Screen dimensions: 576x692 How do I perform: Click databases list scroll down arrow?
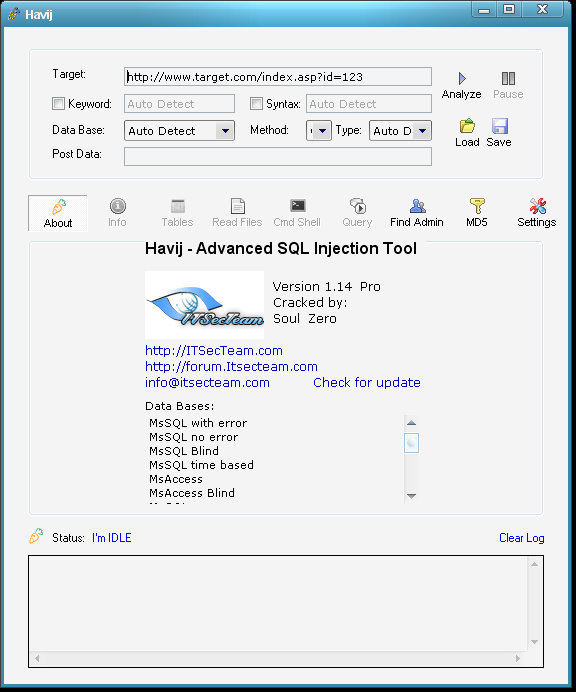tap(411, 496)
